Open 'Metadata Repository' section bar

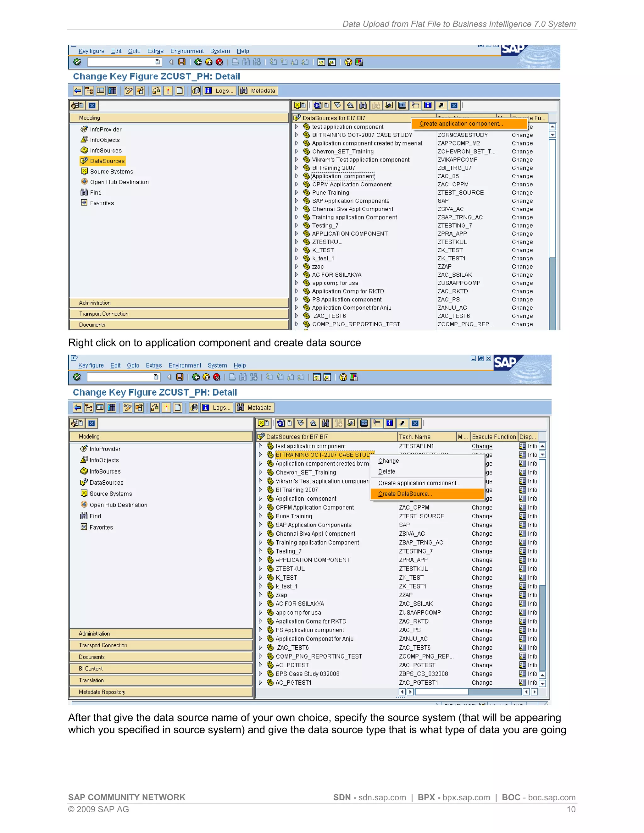161,692
